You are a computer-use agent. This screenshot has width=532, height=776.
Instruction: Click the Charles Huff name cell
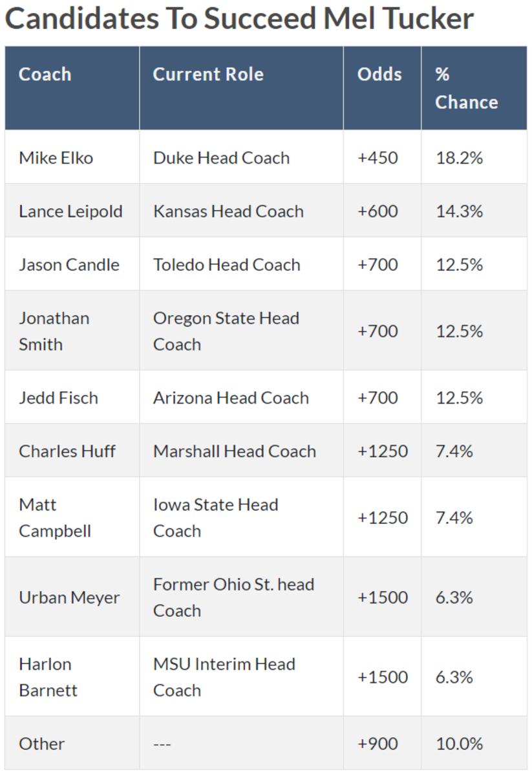coord(67,451)
